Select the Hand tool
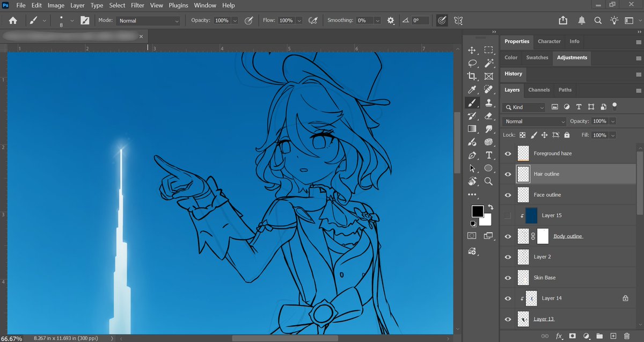 (472, 181)
